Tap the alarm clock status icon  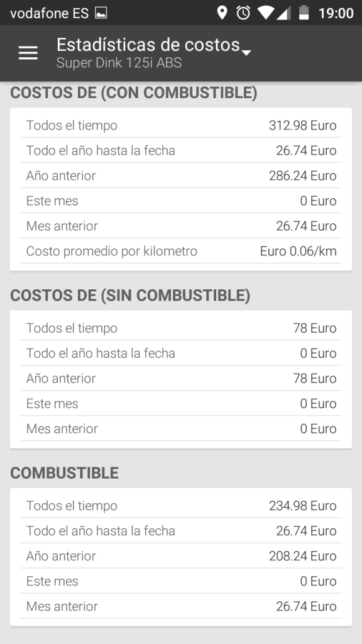(243, 13)
